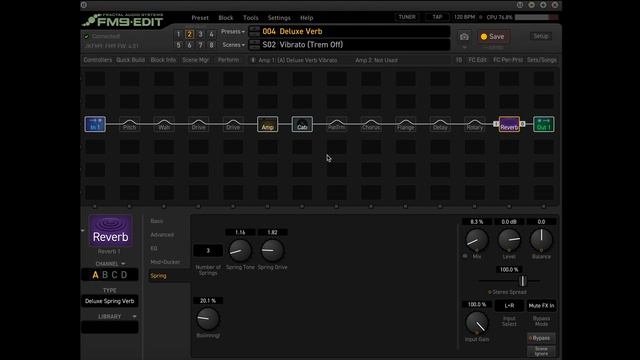
Task: Click the TAP tempo button
Action: point(437,17)
